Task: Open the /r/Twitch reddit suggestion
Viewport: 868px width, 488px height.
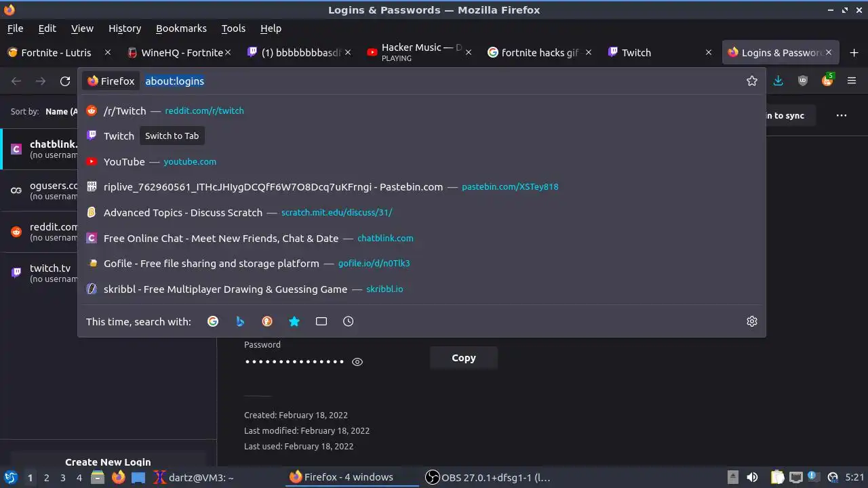Action: coord(422,110)
